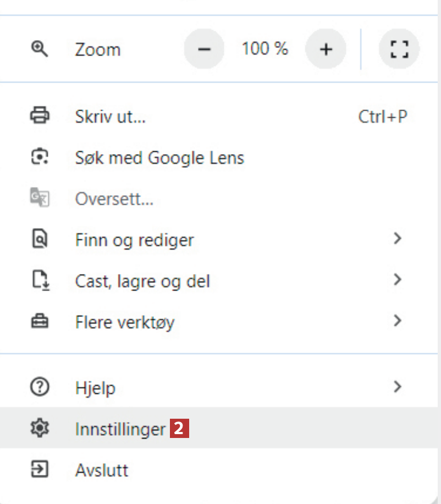Click the 100 % zoom level value
Image resolution: width=441 pixels, height=504 pixels.
[x=264, y=49]
